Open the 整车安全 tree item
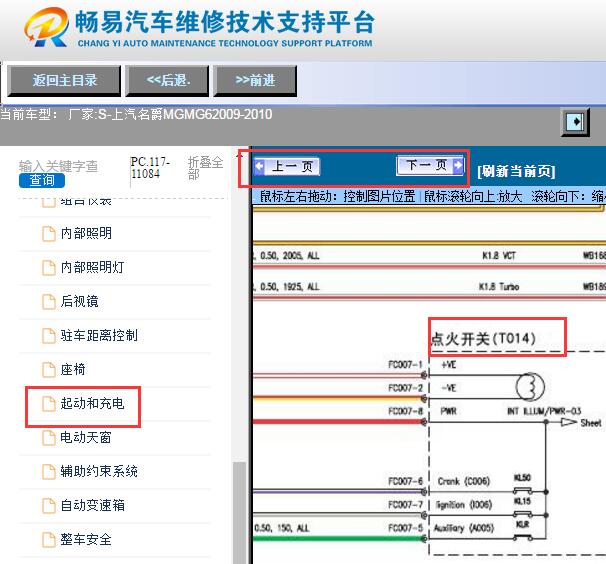Image resolution: width=606 pixels, height=564 pixels. [86, 540]
